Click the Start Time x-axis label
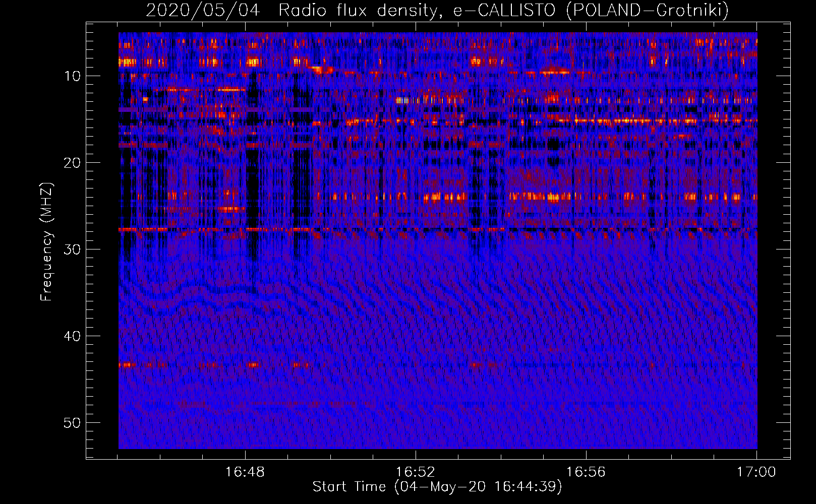Image resolution: width=816 pixels, height=504 pixels. (x=437, y=487)
